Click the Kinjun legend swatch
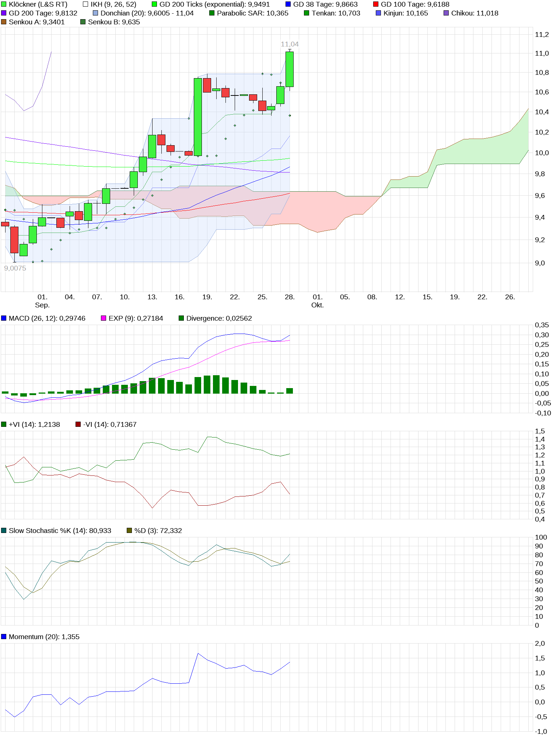The width and height of the screenshot is (560, 739). coord(378,13)
